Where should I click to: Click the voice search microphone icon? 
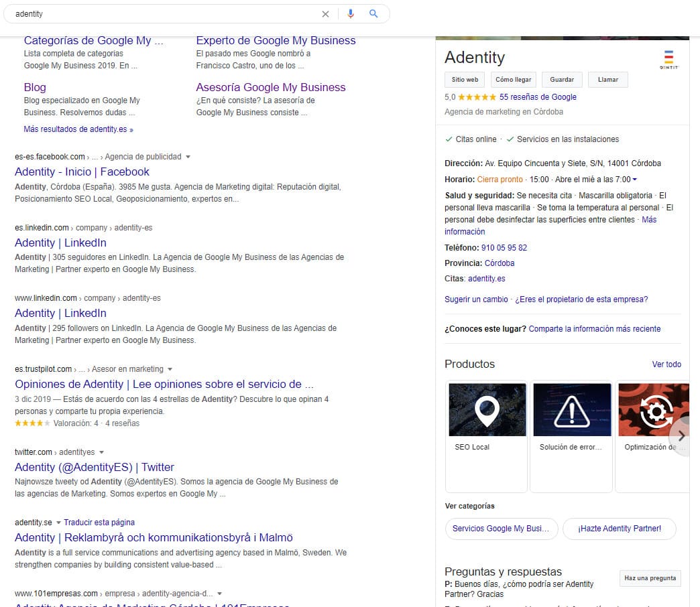tap(350, 13)
